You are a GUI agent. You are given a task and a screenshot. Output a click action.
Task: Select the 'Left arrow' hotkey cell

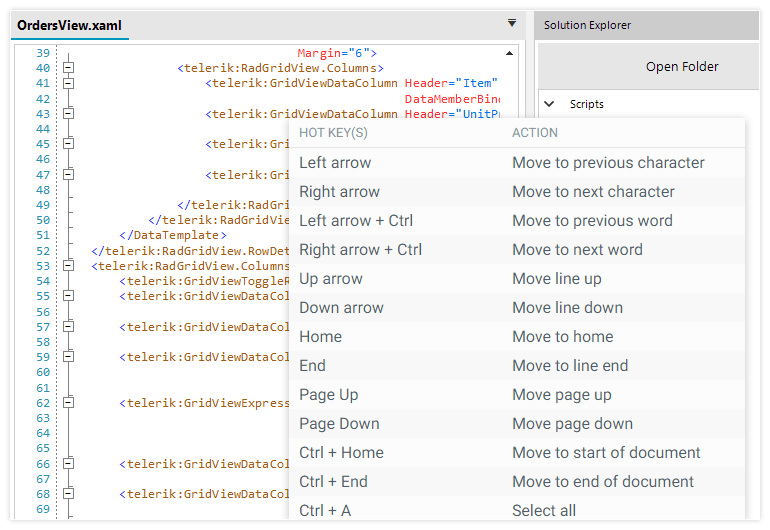(335, 163)
